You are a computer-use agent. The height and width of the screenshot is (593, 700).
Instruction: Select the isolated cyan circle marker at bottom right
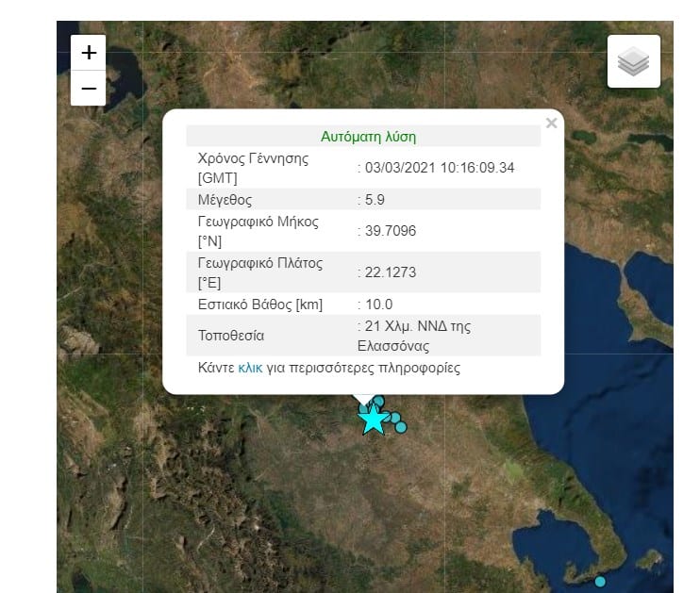600,582
